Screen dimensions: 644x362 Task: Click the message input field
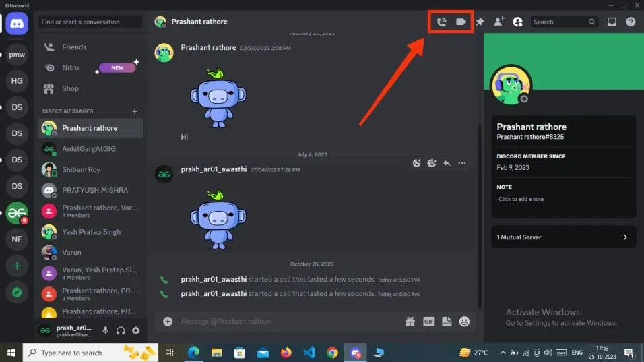coord(290,322)
